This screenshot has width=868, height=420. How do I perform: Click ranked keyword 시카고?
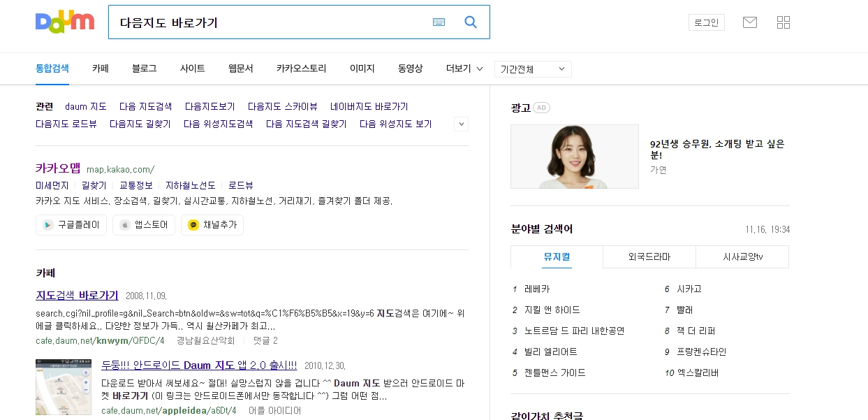click(x=689, y=289)
